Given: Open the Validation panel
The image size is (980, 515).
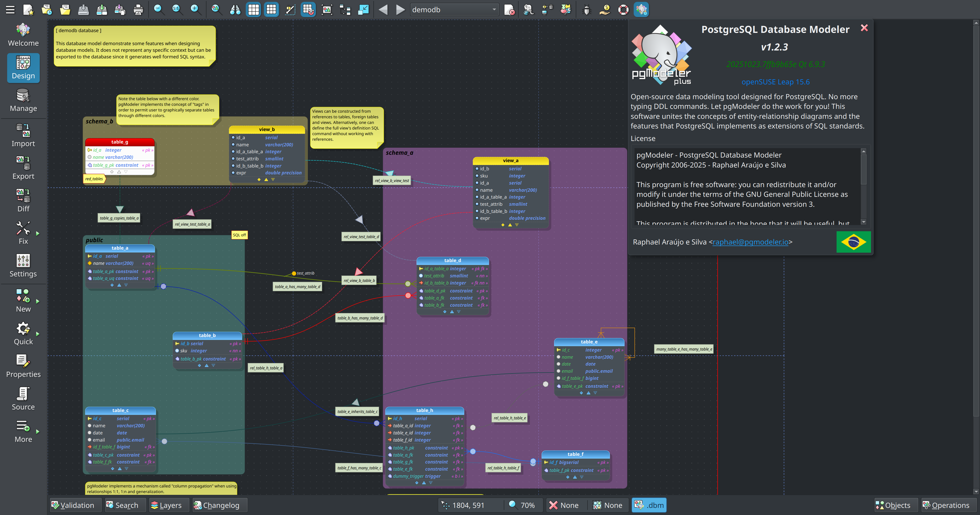Looking at the screenshot, I should (x=75, y=505).
